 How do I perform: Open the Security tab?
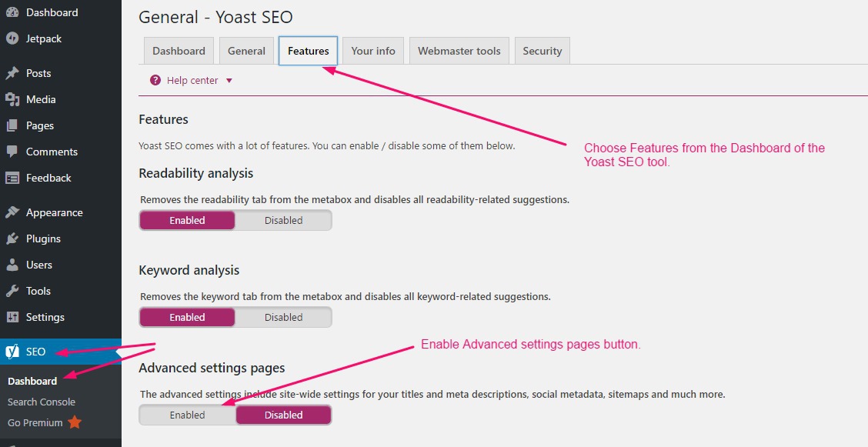542,51
